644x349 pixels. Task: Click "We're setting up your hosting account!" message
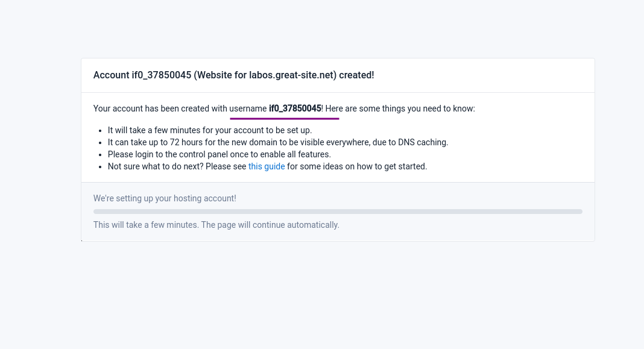165,198
